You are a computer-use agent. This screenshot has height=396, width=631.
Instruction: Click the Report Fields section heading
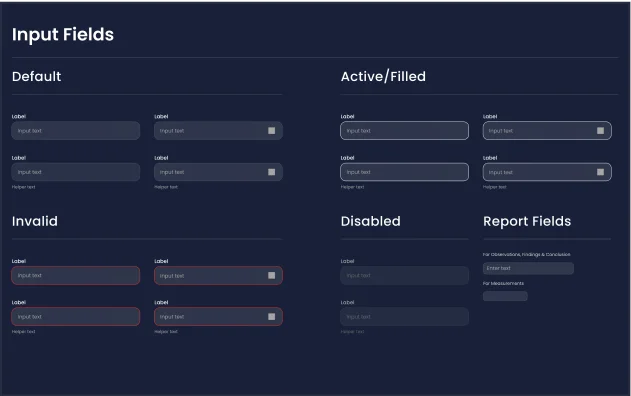pos(527,221)
